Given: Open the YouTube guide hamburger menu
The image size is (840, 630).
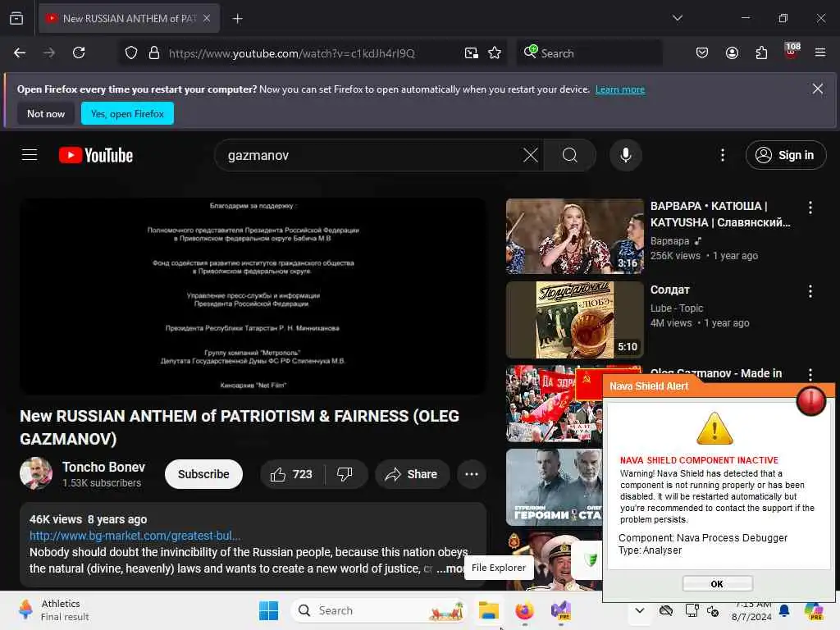Looking at the screenshot, I should coord(30,155).
